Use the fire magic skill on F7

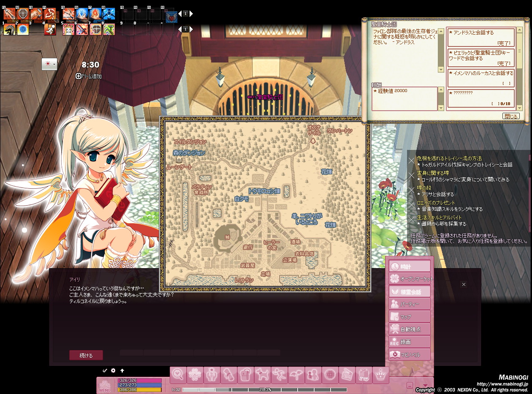click(x=95, y=14)
